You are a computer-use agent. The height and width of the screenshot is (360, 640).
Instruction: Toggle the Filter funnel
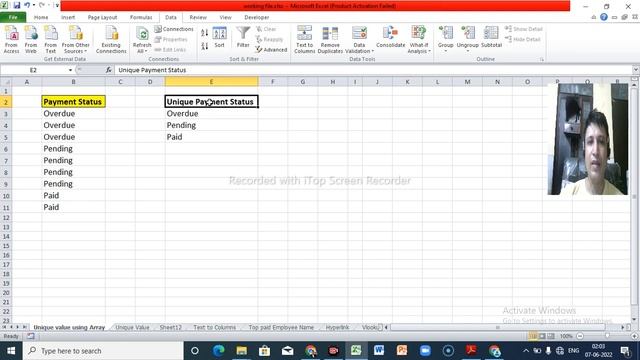pyautogui.click(x=243, y=38)
